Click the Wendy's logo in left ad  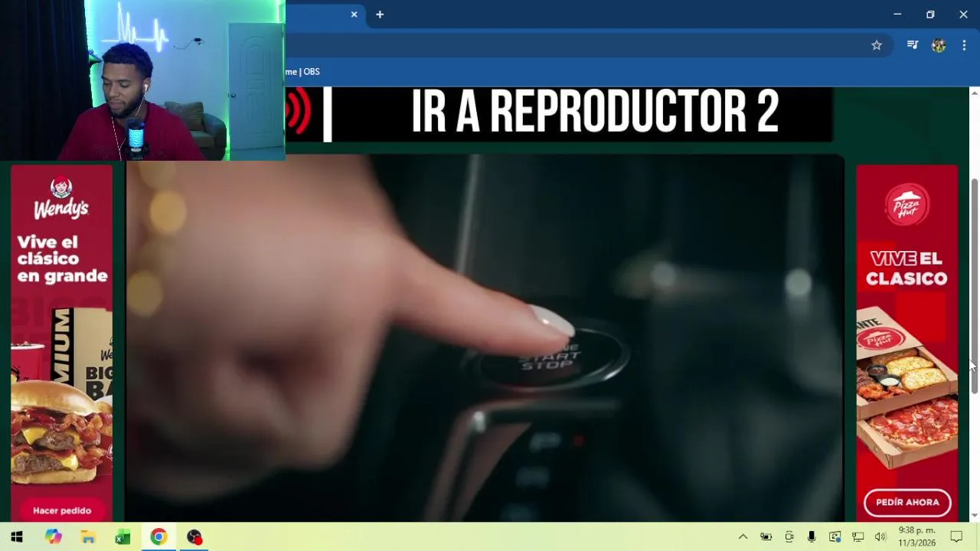[x=61, y=198]
